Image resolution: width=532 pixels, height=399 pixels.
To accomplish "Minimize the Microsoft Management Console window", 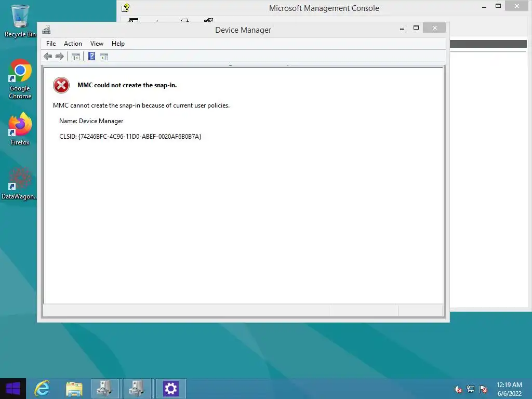I will pyautogui.click(x=484, y=6).
